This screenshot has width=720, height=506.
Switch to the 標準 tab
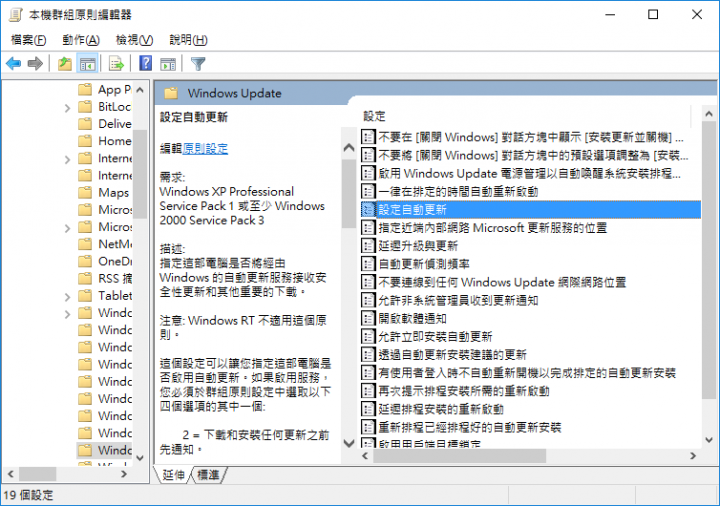pos(208,475)
